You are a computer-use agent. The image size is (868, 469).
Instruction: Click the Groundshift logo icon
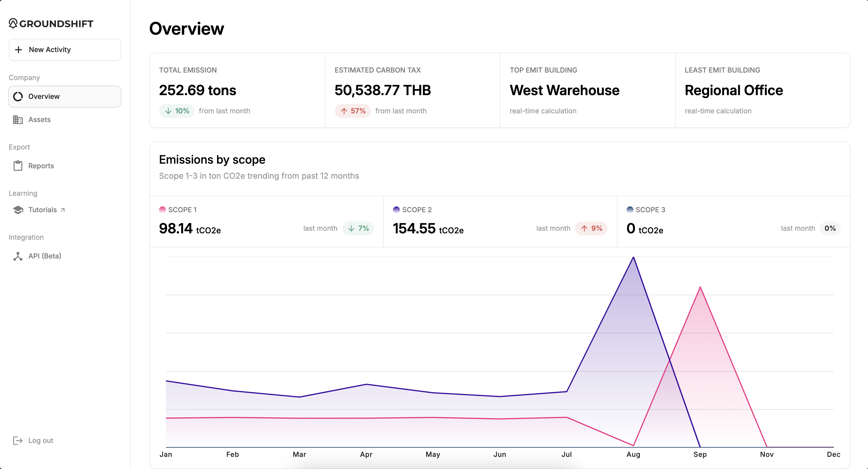[13, 23]
